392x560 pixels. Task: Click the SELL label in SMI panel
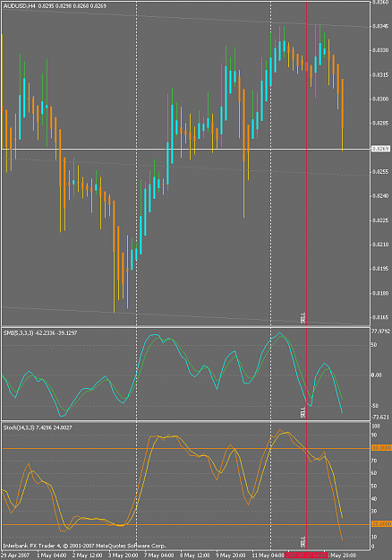click(x=303, y=412)
